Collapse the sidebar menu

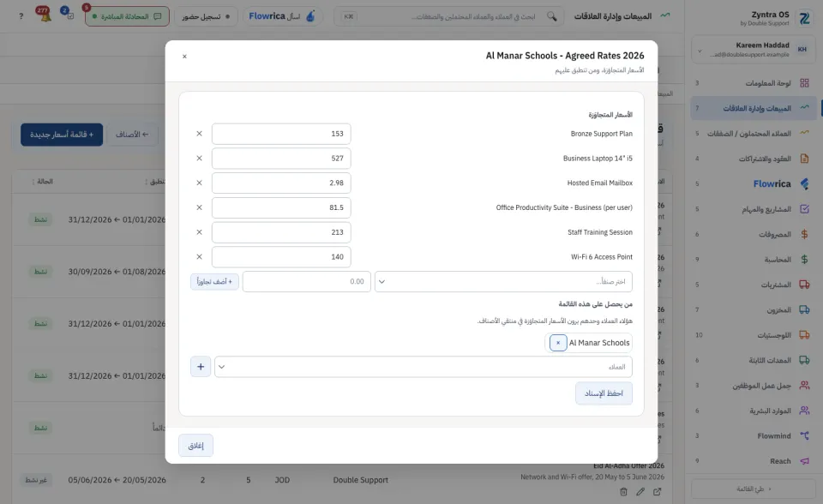pyautogui.click(x=754, y=489)
